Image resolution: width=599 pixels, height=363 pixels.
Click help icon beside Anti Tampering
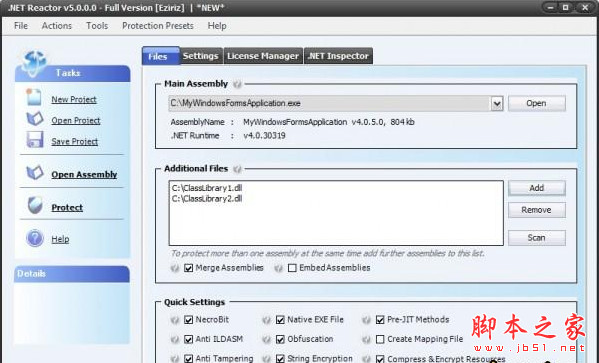[x=175, y=359]
